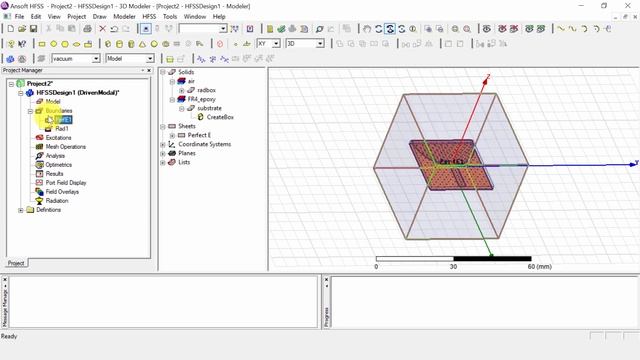Select the Draw Box tool
The width and height of the screenshot is (640, 360).
point(108,44)
